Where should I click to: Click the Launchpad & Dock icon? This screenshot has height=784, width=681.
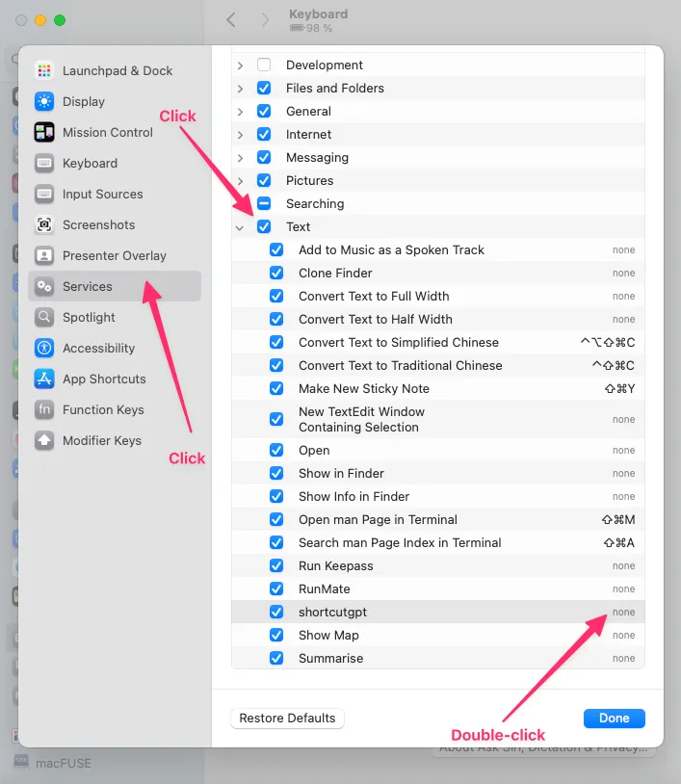coord(44,70)
